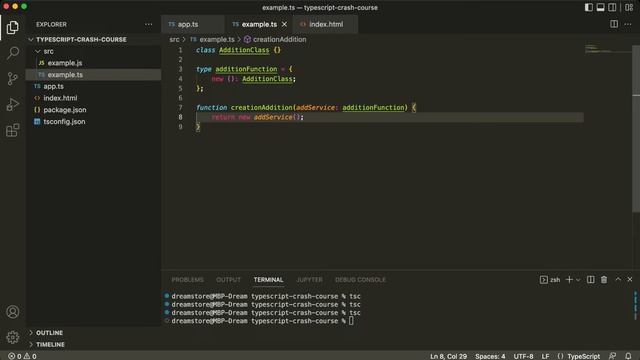Switch to the DEBUG CONSOLE panel tab
Screen dimensions: 640x360
(360, 280)
